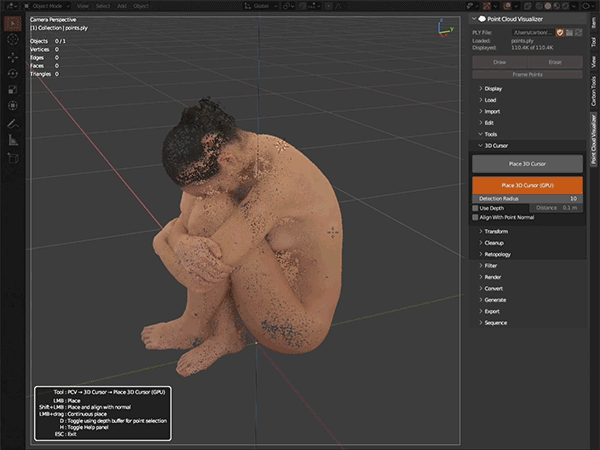The width and height of the screenshot is (600, 450).
Task: Activate the Transform tool
Action: 13,106
